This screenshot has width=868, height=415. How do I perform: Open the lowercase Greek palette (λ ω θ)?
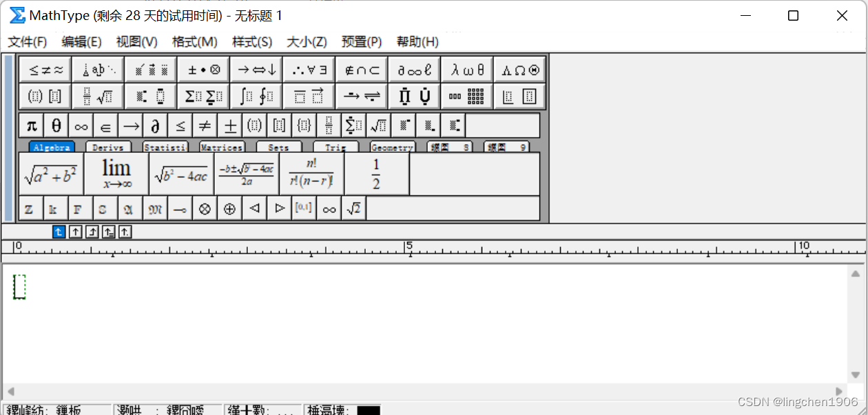tap(467, 70)
